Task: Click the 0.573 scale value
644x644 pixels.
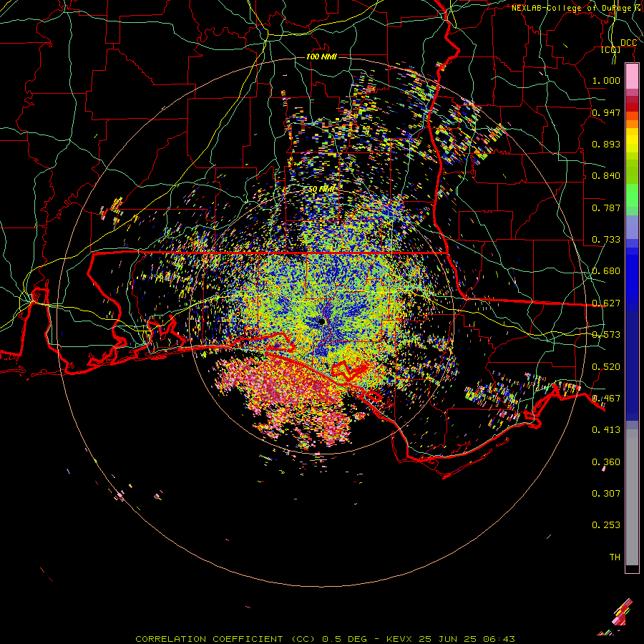Action: pyautogui.click(x=606, y=335)
